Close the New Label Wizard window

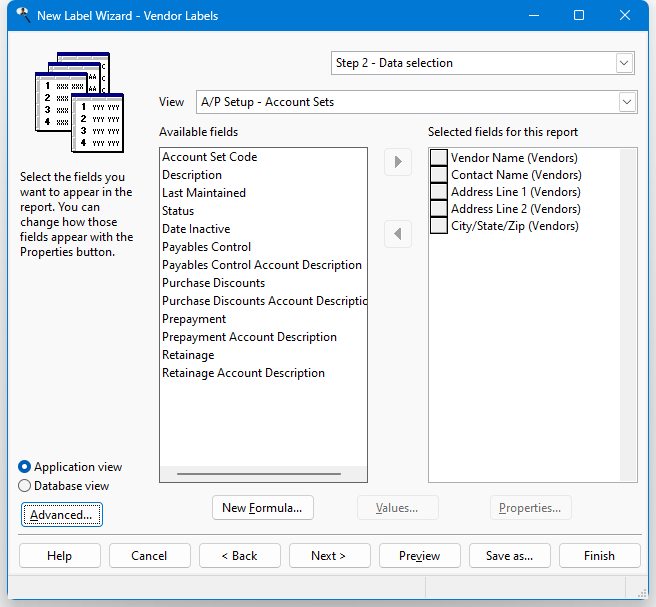coord(625,15)
